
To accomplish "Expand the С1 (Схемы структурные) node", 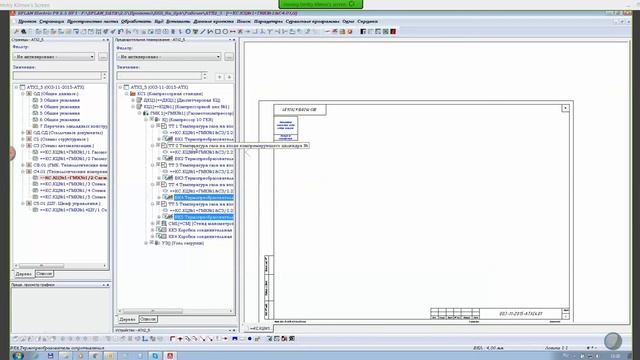I will pyautogui.click(x=23, y=139).
